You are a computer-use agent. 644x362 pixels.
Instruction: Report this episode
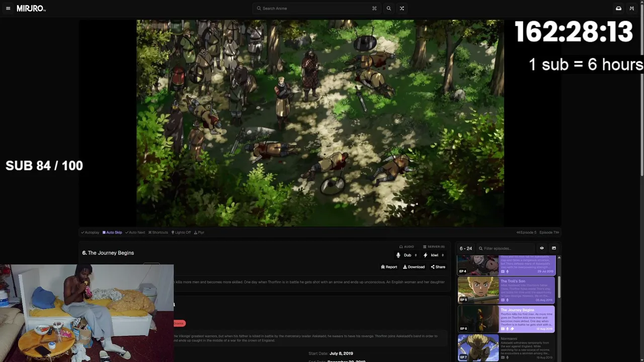389,267
